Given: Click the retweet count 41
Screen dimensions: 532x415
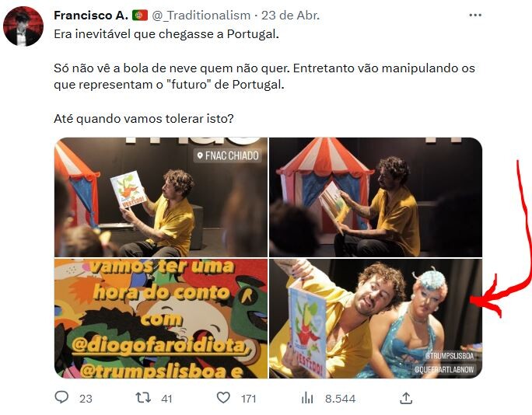Looking at the screenshot, I should tap(166, 399).
